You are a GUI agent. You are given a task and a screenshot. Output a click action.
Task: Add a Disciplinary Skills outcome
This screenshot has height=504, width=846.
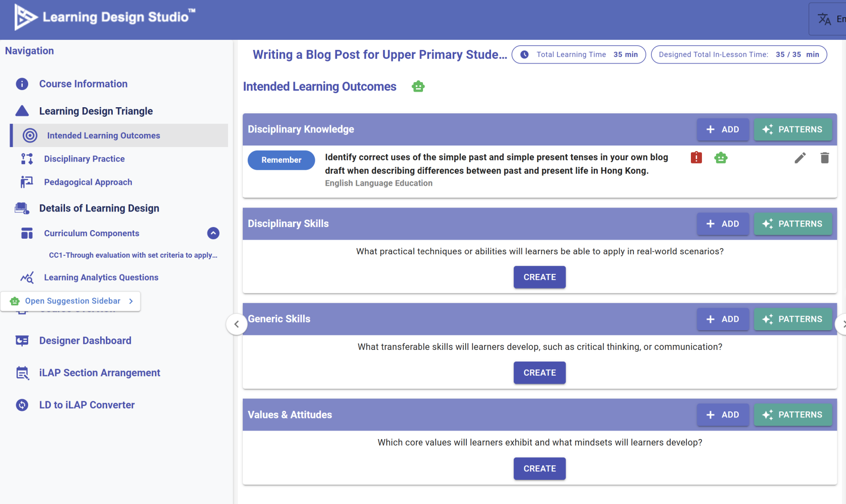(723, 224)
